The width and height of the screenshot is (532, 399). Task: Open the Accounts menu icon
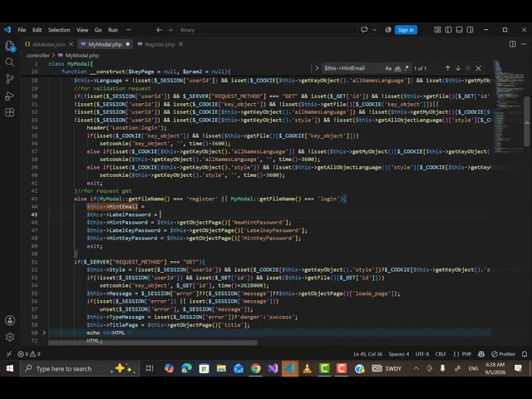10,320
